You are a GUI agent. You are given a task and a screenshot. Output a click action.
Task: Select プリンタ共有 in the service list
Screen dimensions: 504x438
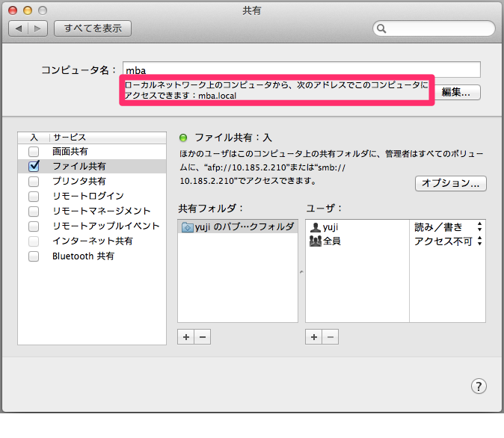79,182
